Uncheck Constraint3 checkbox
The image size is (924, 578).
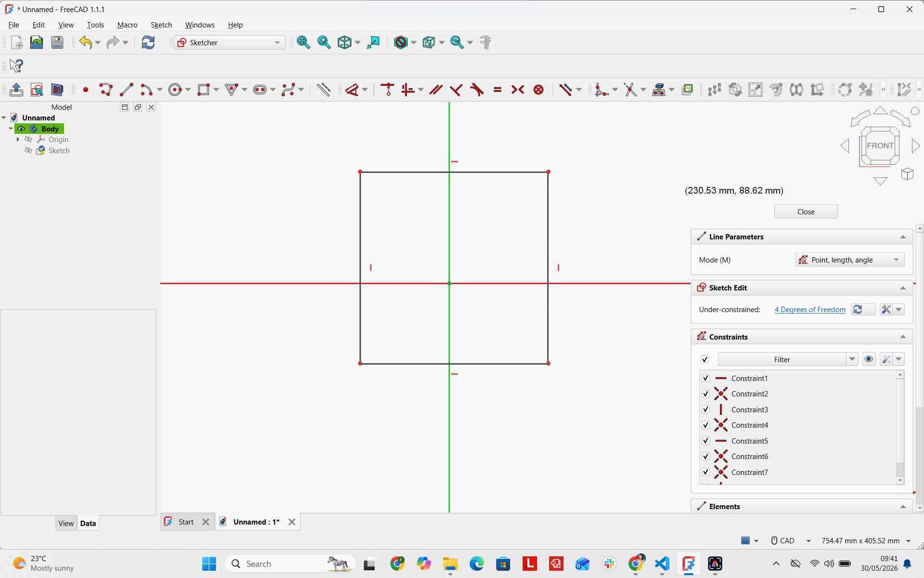click(x=706, y=409)
